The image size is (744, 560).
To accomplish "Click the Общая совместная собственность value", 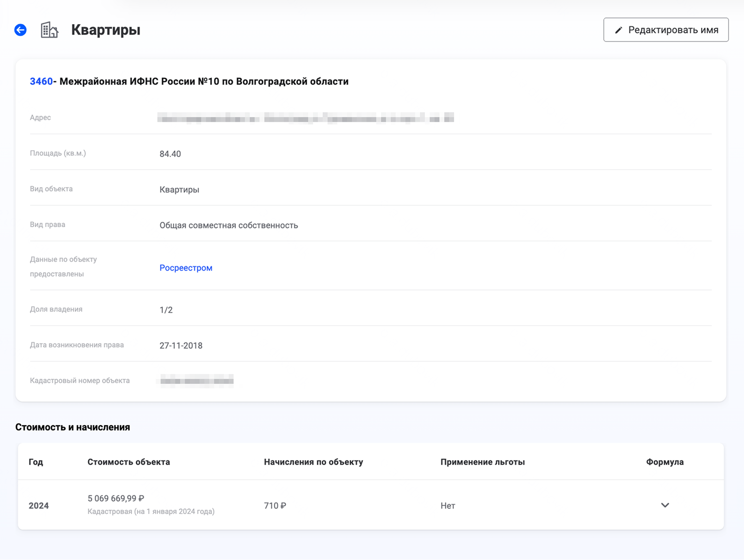I will pos(229,225).
